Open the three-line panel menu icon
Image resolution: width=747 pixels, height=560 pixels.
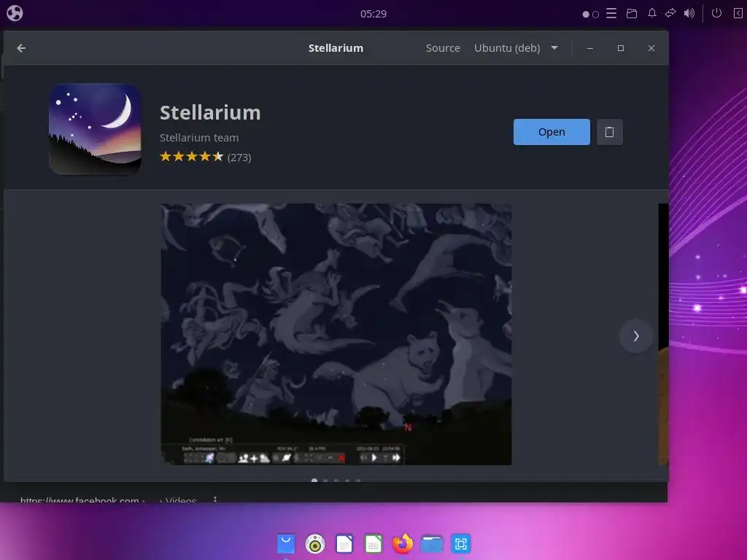tap(611, 13)
